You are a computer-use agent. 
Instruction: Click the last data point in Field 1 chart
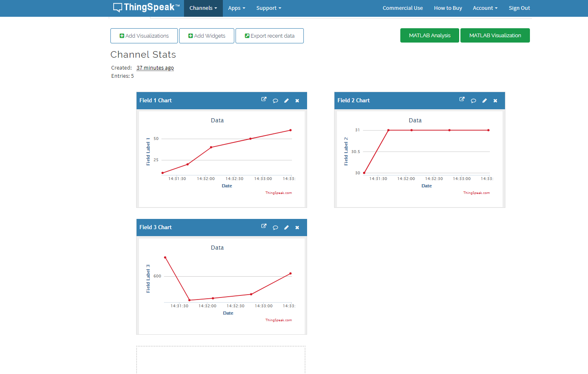click(x=290, y=130)
